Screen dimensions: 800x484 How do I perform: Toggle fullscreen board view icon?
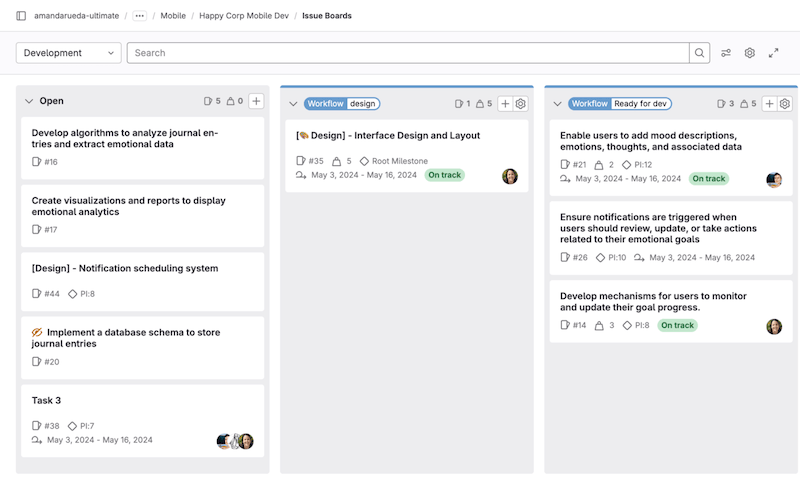tap(773, 53)
